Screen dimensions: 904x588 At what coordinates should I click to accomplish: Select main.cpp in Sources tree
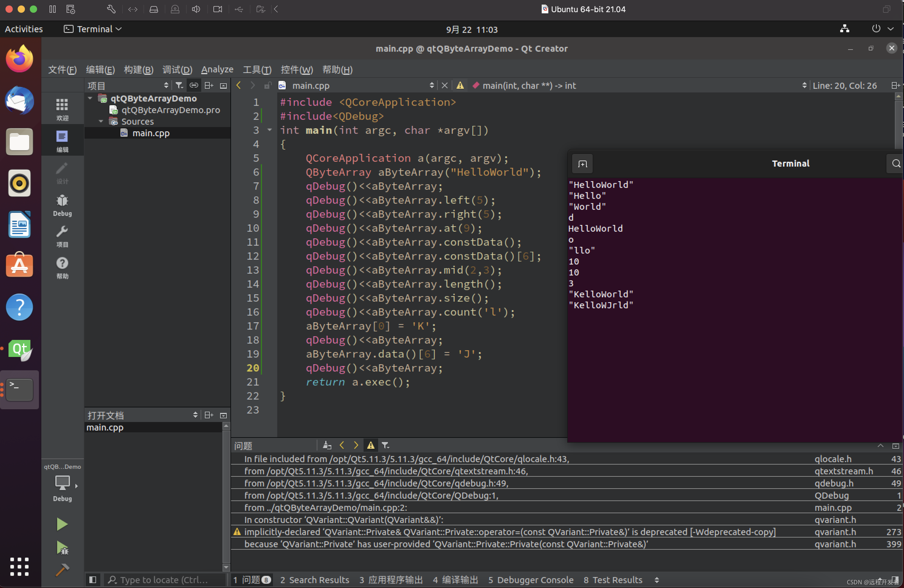(151, 133)
